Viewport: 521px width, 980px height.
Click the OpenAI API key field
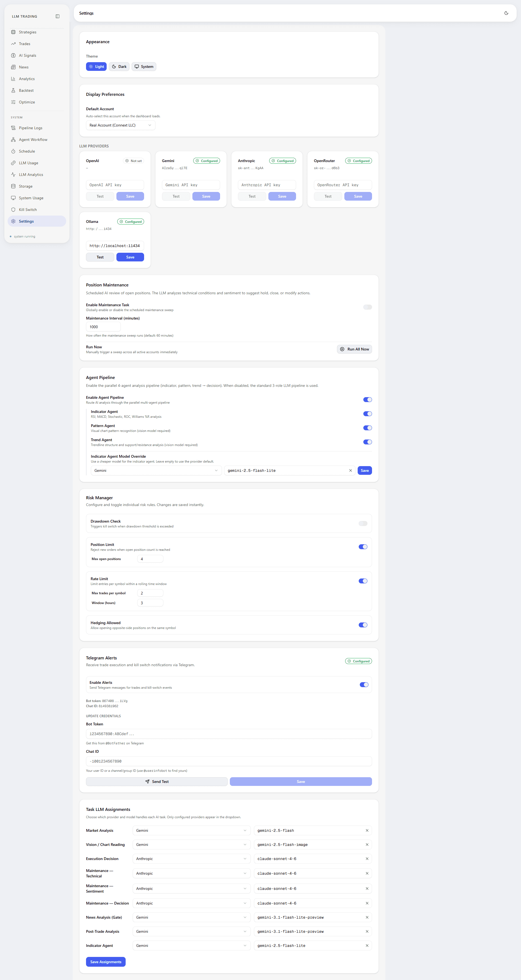115,185
